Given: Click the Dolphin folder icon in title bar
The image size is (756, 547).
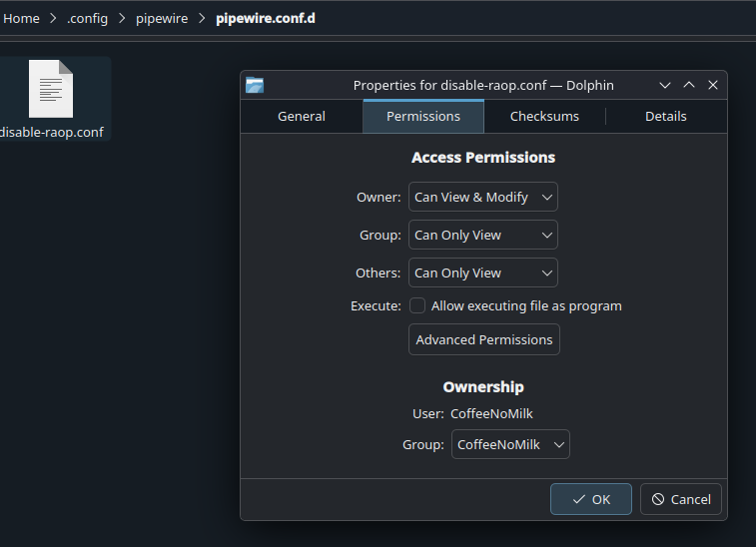Looking at the screenshot, I should (x=255, y=86).
